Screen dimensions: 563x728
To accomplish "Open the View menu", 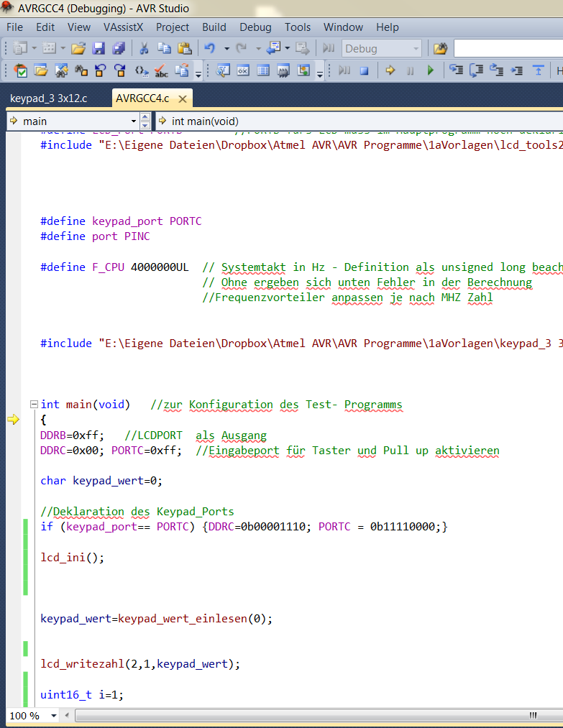I will tap(78, 27).
